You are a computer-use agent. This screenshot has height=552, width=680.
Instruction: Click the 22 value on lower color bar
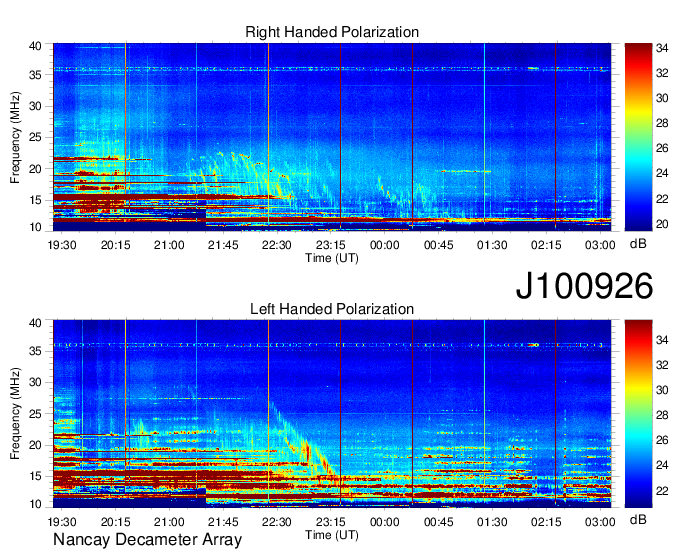[662, 490]
